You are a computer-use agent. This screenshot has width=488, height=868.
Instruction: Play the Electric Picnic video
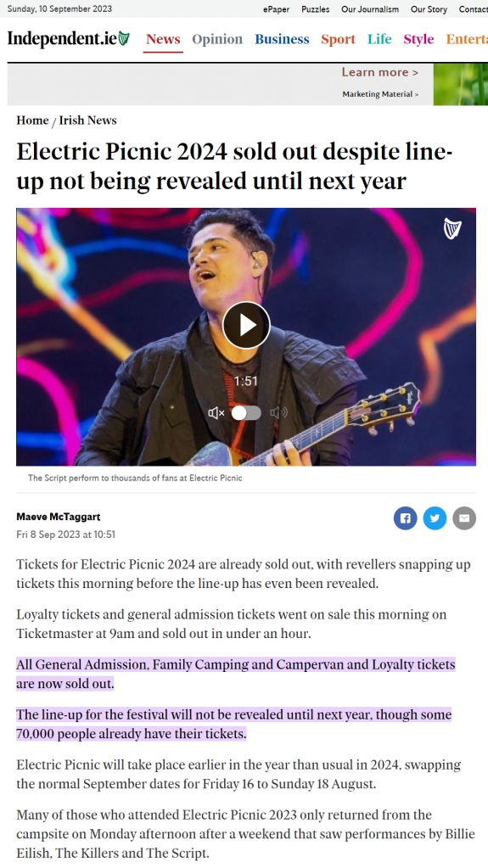coord(246,325)
